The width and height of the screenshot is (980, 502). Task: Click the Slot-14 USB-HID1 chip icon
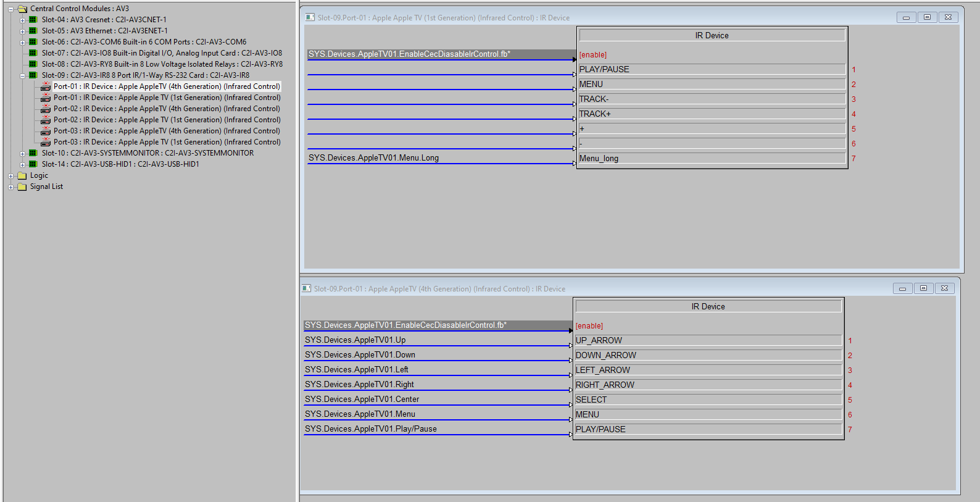coord(33,164)
